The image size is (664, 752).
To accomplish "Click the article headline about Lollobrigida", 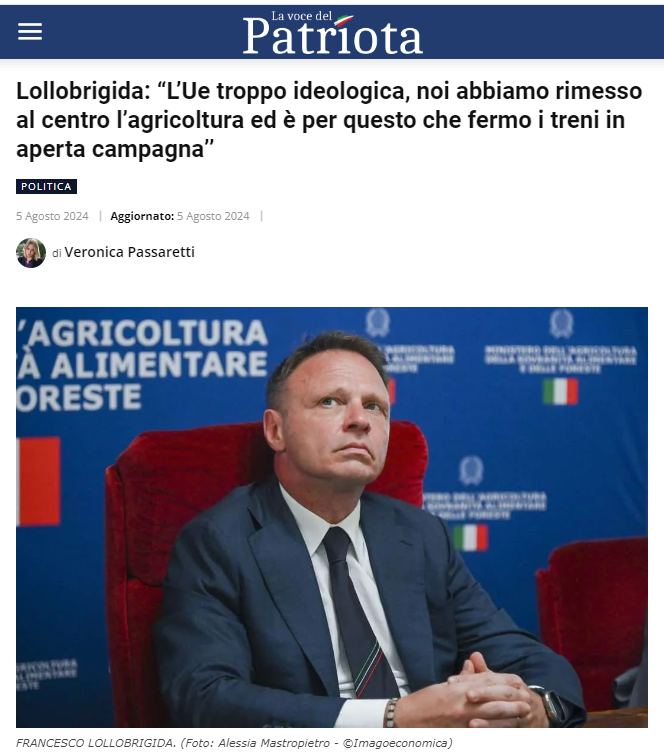I will click(329, 120).
